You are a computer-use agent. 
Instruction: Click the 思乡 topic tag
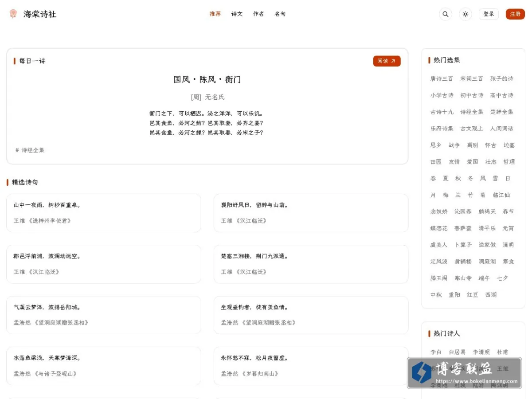(x=436, y=145)
